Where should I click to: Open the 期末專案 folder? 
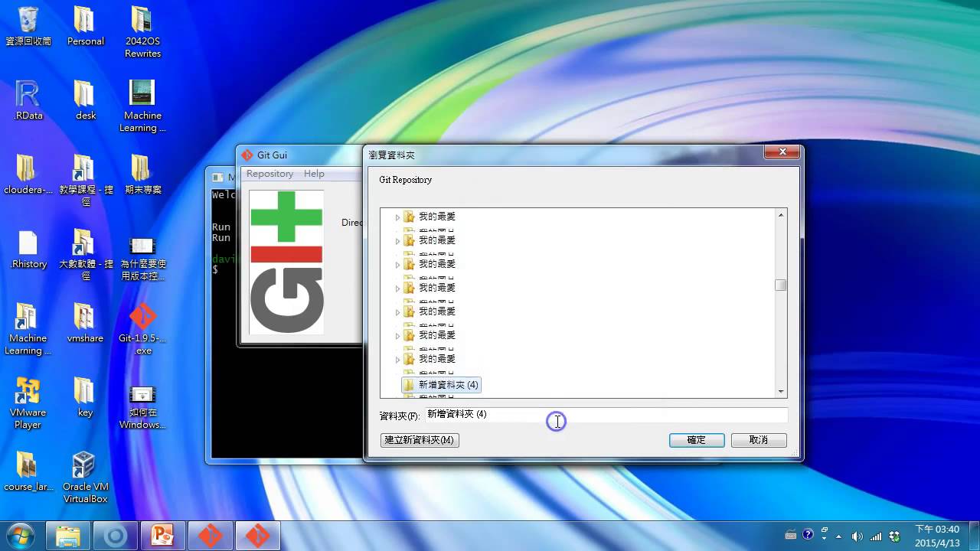tap(142, 175)
